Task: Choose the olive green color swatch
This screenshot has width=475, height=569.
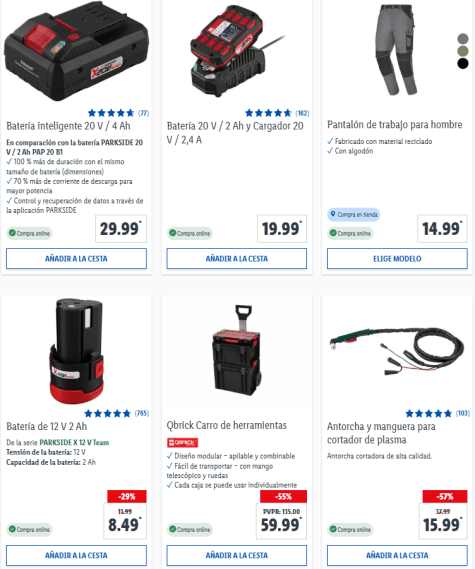Action: (x=463, y=51)
